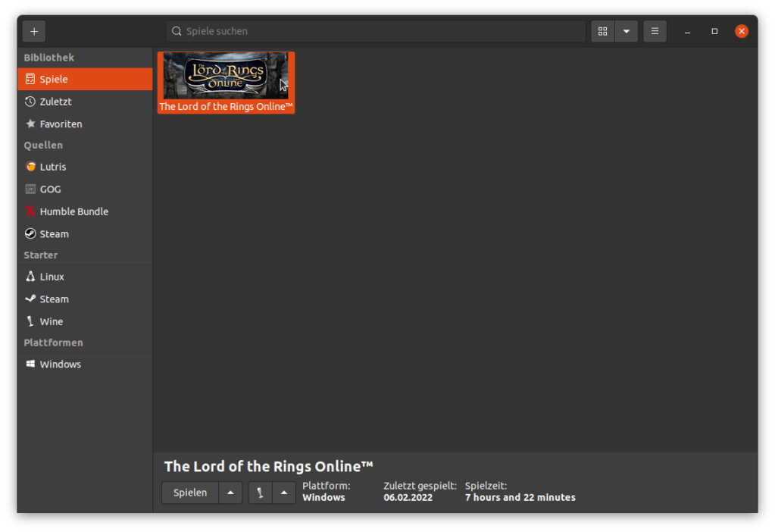Expand the arrow next to Spielen
This screenshot has height=532, width=775.
230,493
